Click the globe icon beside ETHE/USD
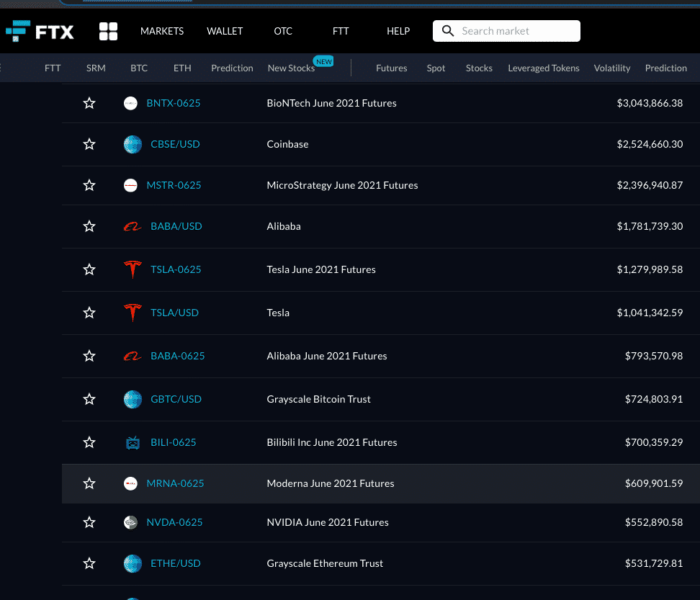The height and width of the screenshot is (600, 700). tap(133, 563)
